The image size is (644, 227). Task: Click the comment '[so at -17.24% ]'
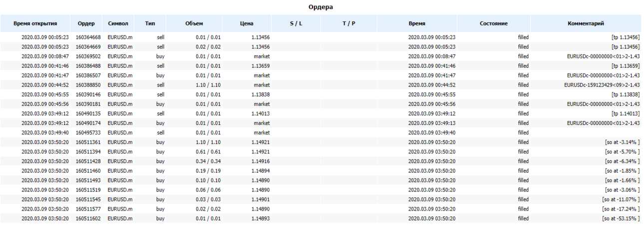pos(621,209)
